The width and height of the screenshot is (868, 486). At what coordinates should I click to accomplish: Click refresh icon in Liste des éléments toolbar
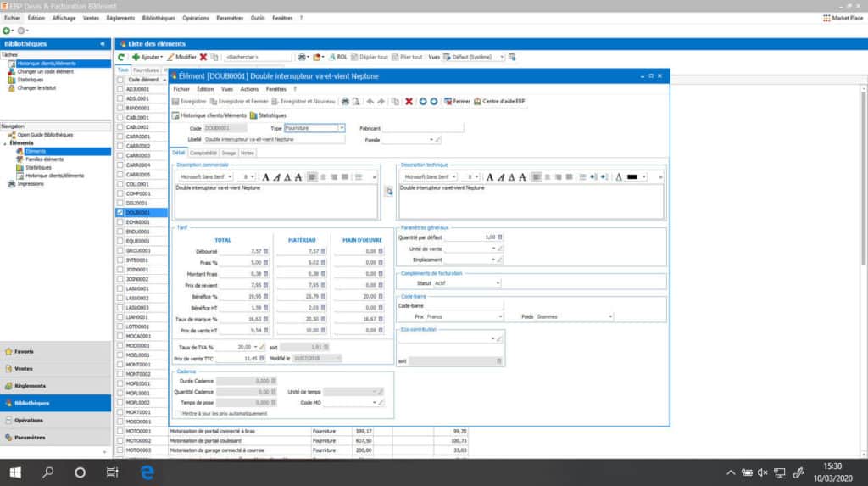[x=122, y=57]
